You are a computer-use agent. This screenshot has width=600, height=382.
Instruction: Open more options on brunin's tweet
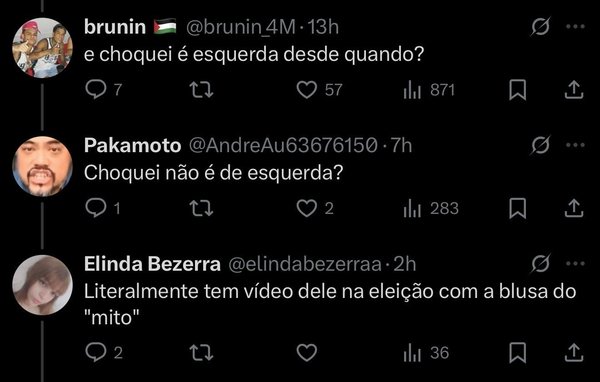575,26
